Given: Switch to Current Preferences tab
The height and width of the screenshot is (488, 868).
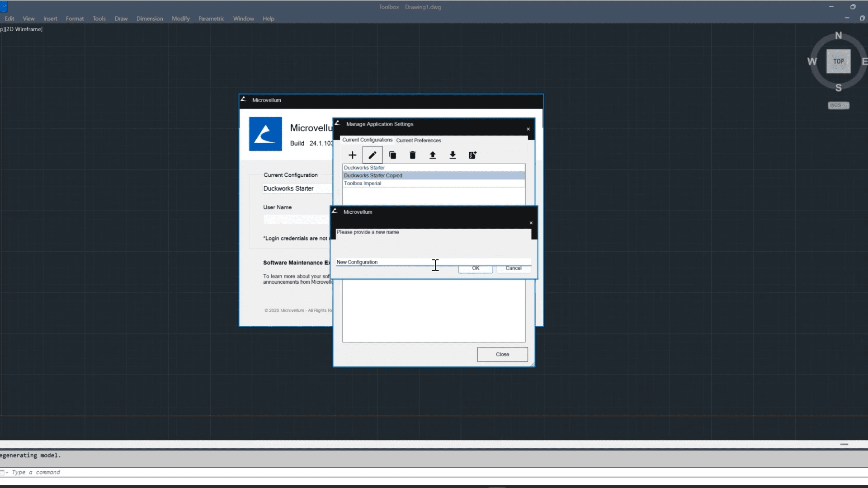Looking at the screenshot, I should (x=418, y=140).
